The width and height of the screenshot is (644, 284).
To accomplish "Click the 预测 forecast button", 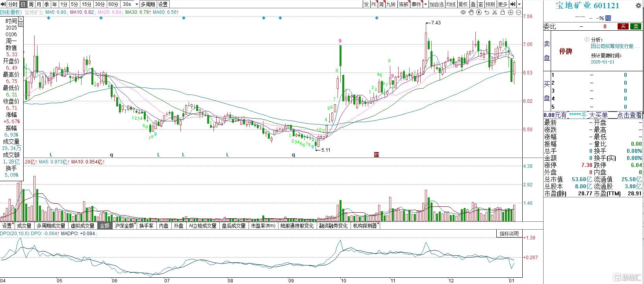I will (x=490, y=4).
